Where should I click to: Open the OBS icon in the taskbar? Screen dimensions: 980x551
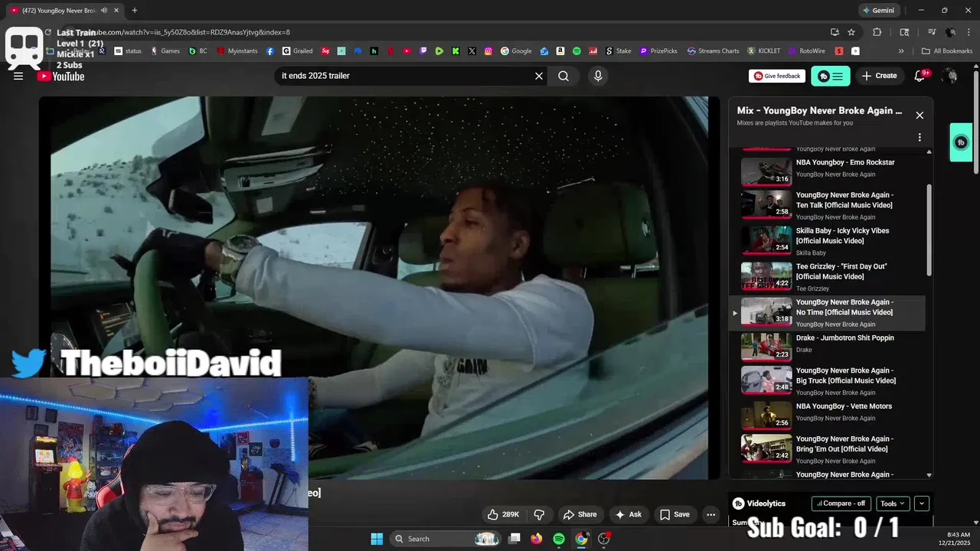(x=604, y=539)
